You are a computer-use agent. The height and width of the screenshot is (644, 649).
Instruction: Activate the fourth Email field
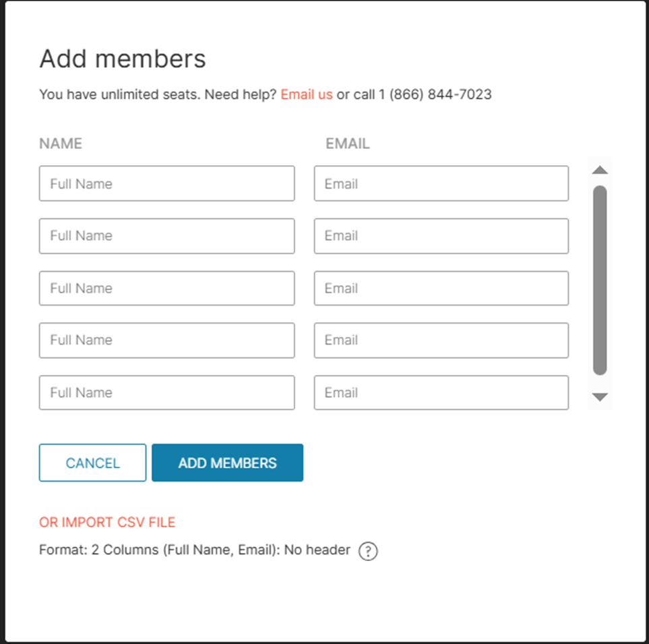point(441,340)
